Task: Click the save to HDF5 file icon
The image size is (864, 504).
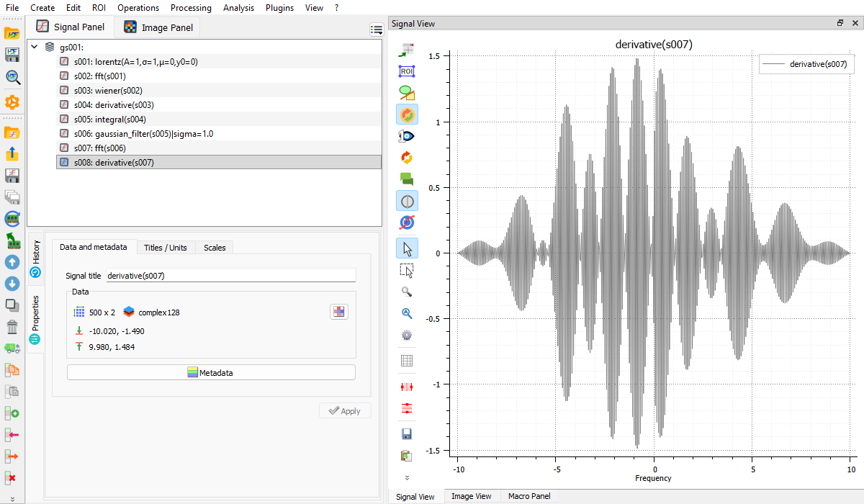Action: click(x=12, y=55)
